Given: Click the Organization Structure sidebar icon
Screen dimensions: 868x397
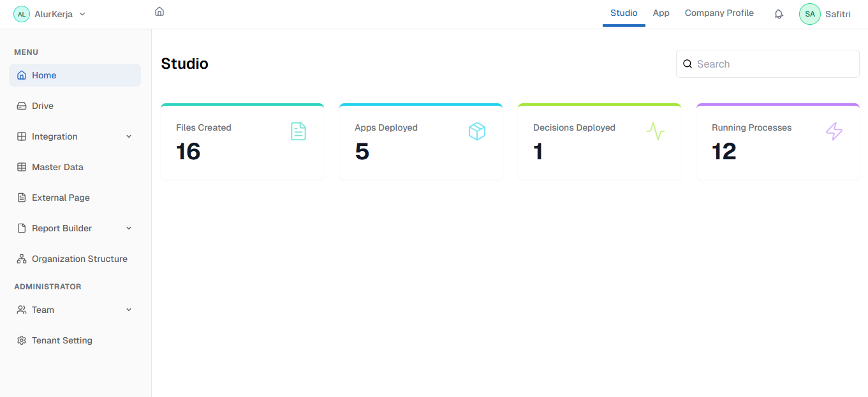Looking at the screenshot, I should tap(22, 259).
